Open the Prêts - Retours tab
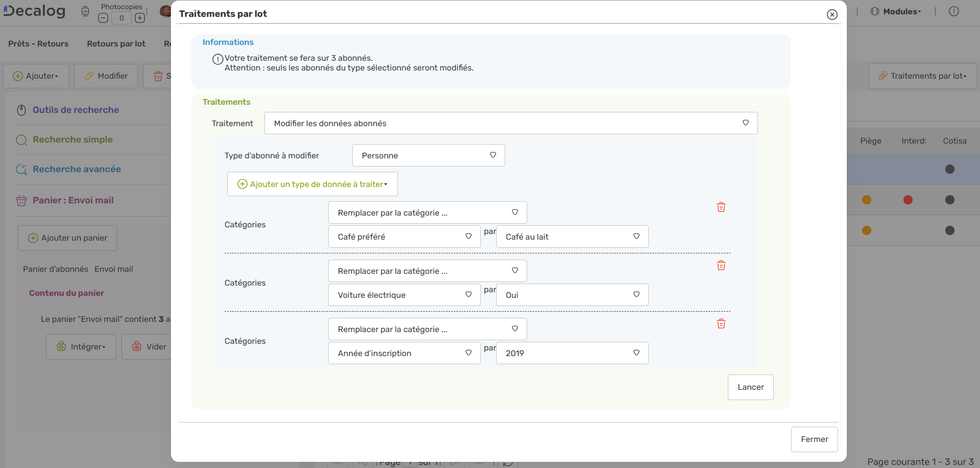This screenshot has height=468, width=980. [x=38, y=44]
